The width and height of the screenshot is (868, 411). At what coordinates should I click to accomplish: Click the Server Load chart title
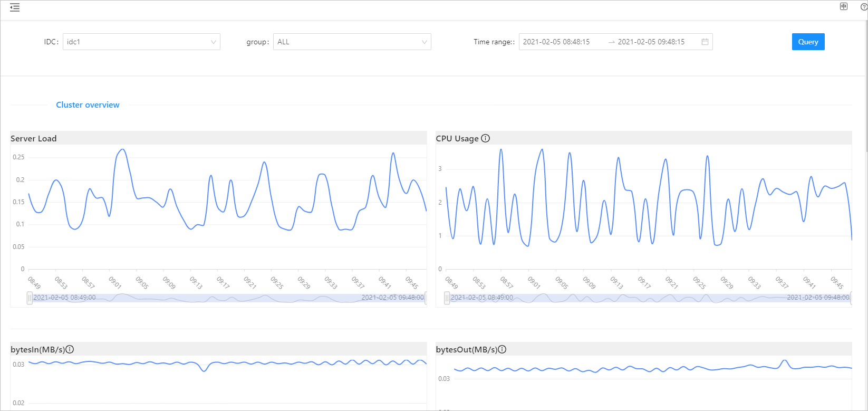click(33, 138)
